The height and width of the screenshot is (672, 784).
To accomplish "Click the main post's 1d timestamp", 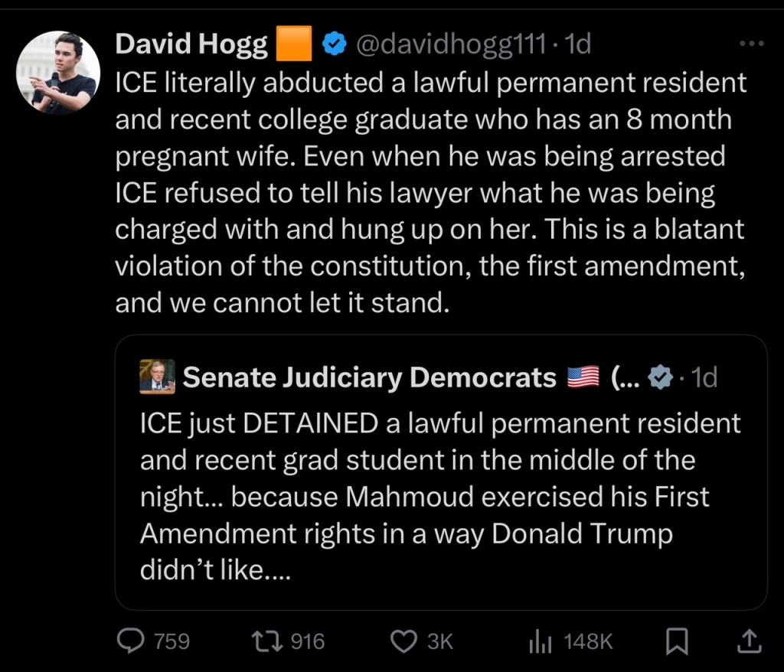I will 577,44.
